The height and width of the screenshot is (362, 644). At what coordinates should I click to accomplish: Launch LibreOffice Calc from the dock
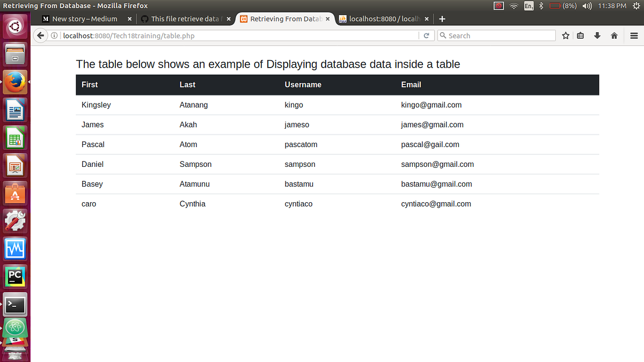tap(14, 137)
